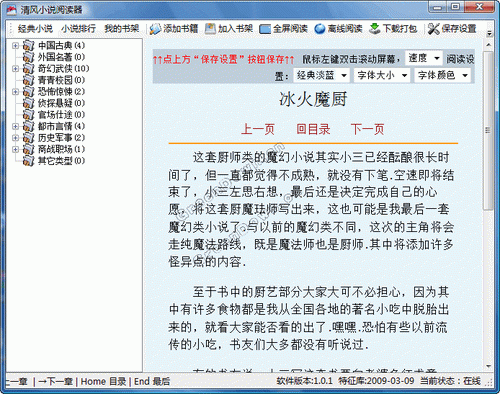This screenshot has height=394, width=500.
Task: Open the 字体大小 dropdown
Action: coord(382,75)
